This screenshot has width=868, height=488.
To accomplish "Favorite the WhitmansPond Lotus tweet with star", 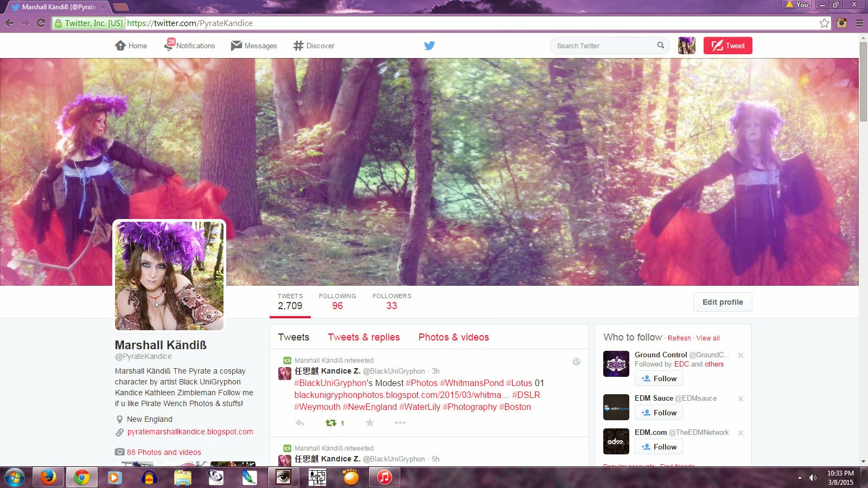I will [370, 423].
